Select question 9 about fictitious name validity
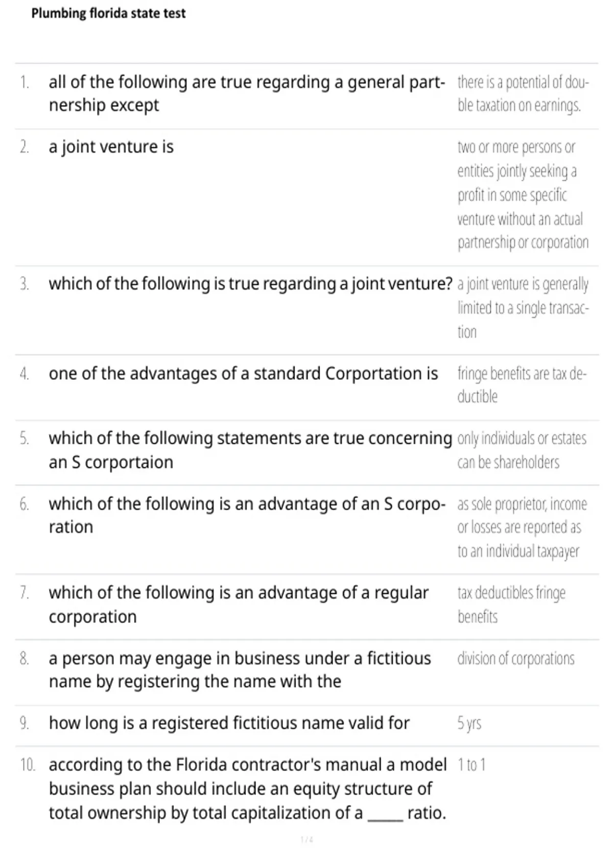Image resolution: width=613 pixels, height=868 pixels. [229, 723]
